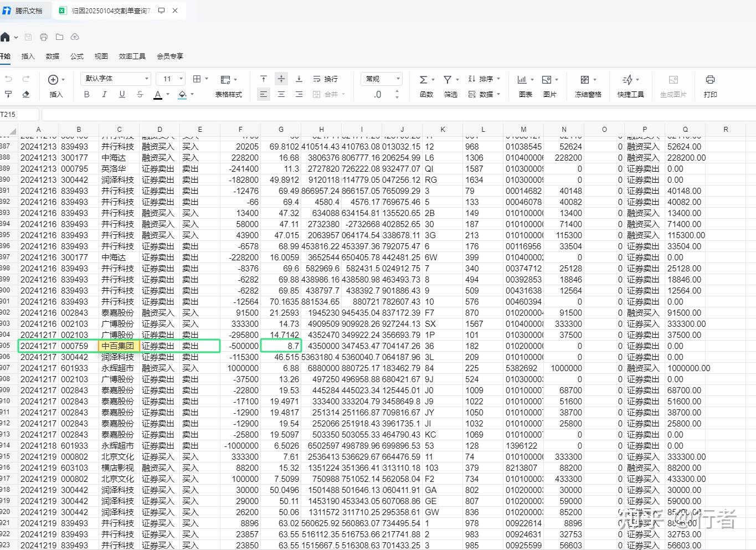Image resolution: width=756 pixels, height=550 pixels.
Task: Select the cell containing 中百集团
Action: point(119,346)
